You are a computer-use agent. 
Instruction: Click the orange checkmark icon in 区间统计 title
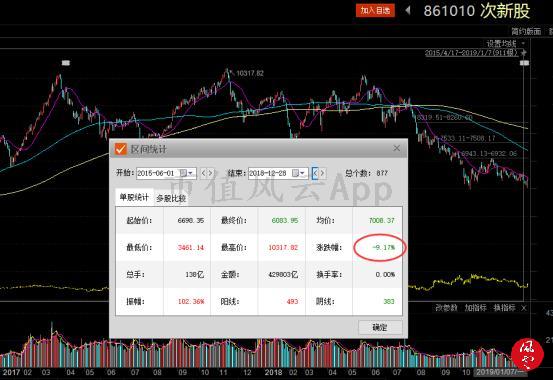(121, 149)
